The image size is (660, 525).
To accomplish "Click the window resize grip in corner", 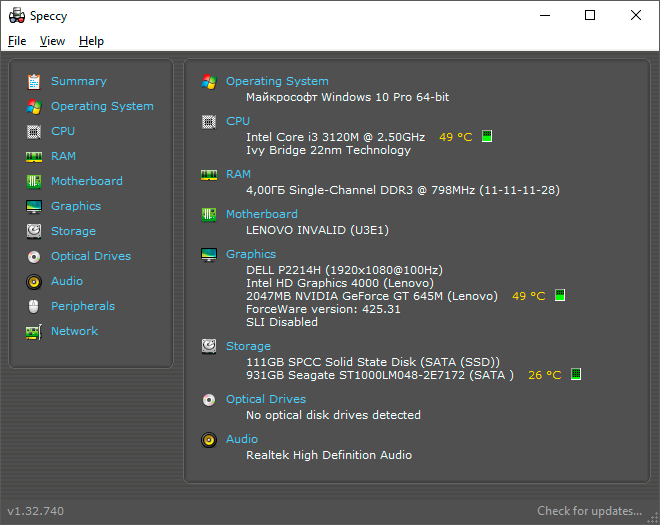I will point(653,518).
